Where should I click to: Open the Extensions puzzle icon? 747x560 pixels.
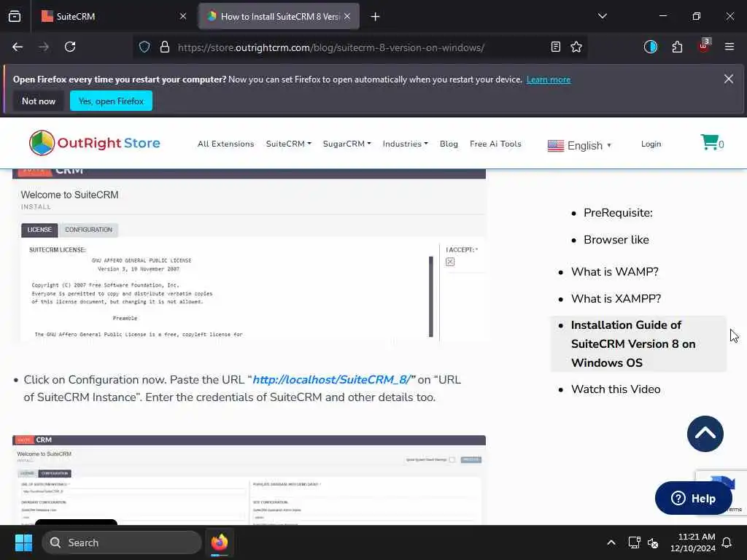677,47
